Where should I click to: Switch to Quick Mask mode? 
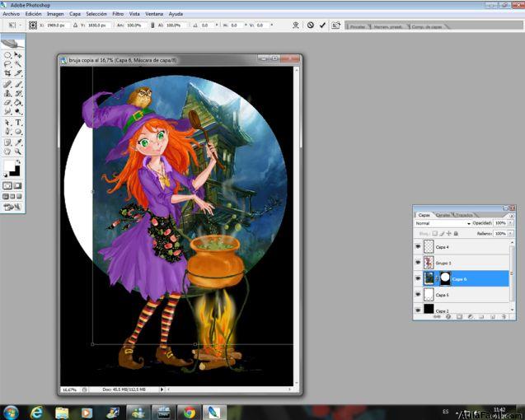pyautogui.click(x=17, y=186)
